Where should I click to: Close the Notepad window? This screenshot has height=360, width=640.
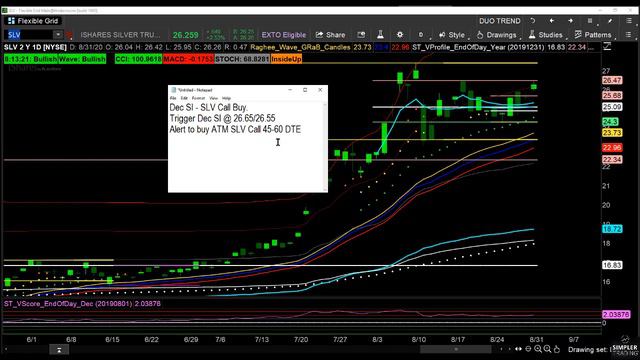click(320, 90)
